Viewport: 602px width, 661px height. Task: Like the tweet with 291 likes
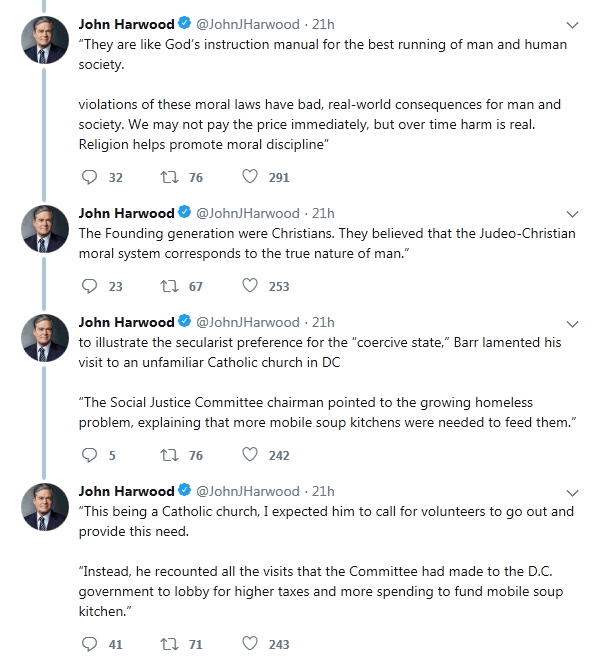coord(250,177)
